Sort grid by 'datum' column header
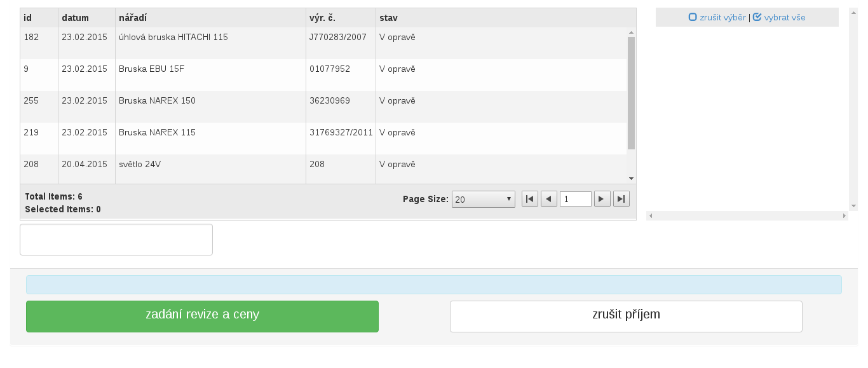 click(76, 18)
